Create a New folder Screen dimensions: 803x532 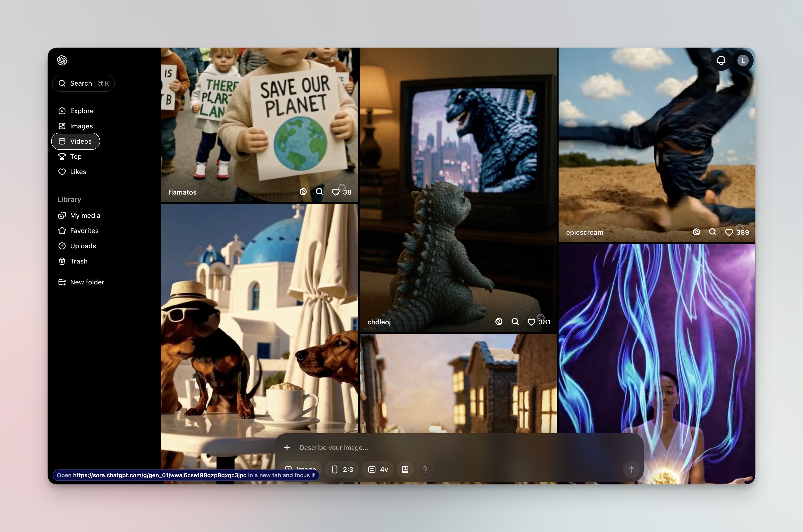pos(87,282)
